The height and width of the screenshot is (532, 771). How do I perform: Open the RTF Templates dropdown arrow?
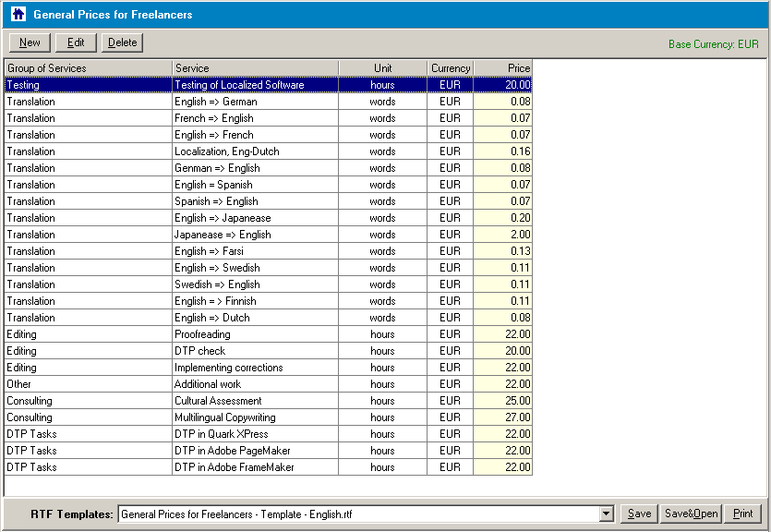click(x=607, y=514)
